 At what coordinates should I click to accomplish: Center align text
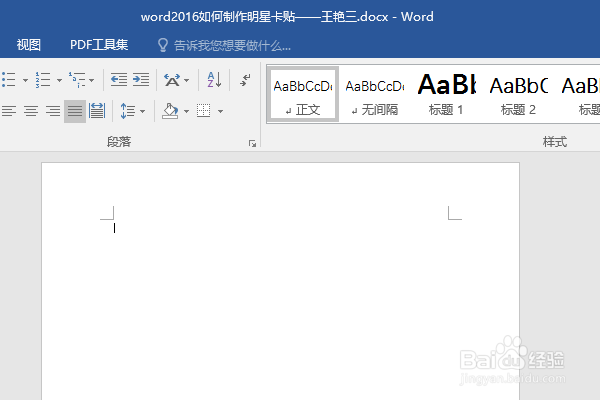[x=31, y=111]
